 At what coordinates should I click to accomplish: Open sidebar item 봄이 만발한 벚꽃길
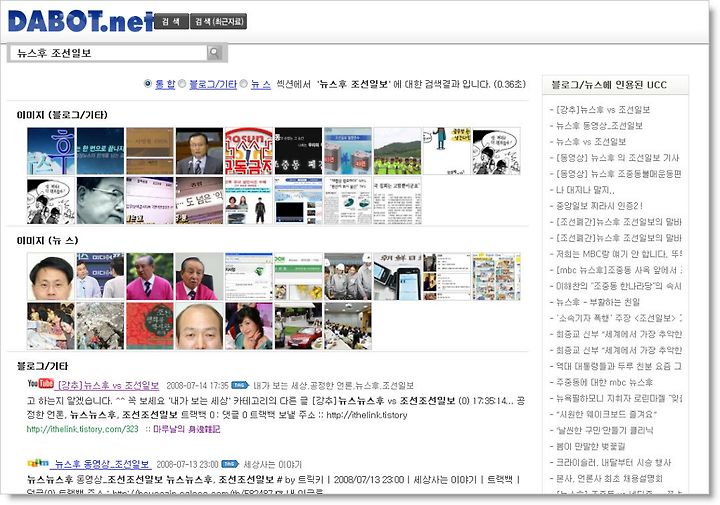click(x=591, y=447)
